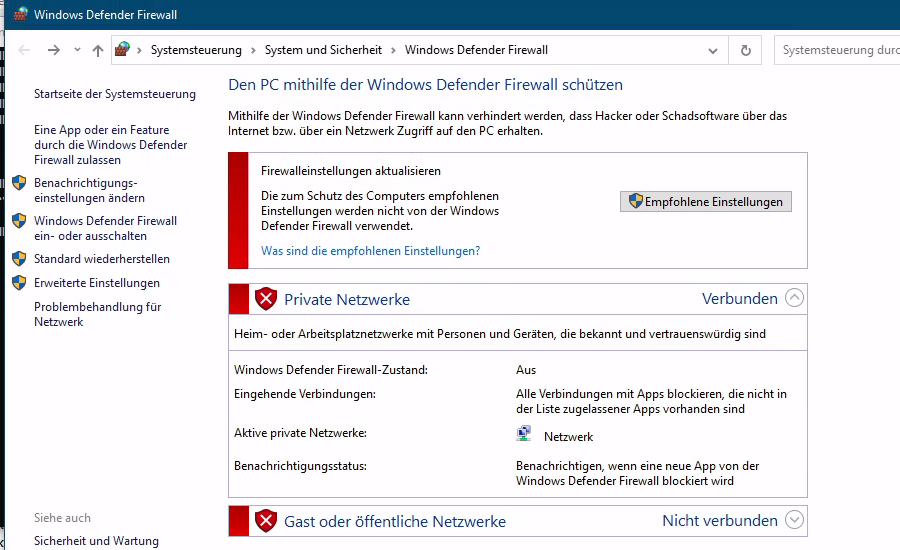The width and height of the screenshot is (900, 550).
Task: Open recent locations dropdown arrow
Action: click(x=77, y=50)
